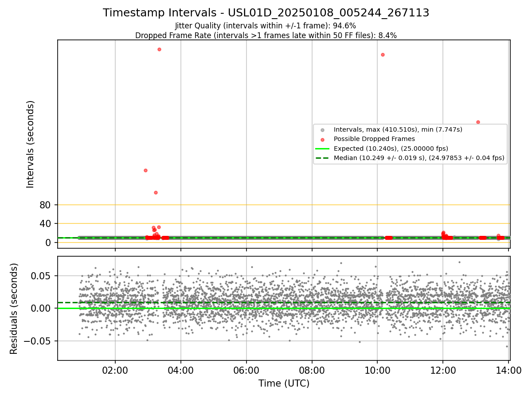The height and width of the screenshot is (399, 532).
Task: Click the 'Residuals (seconds)' y-axis label
Action: click(x=14, y=309)
